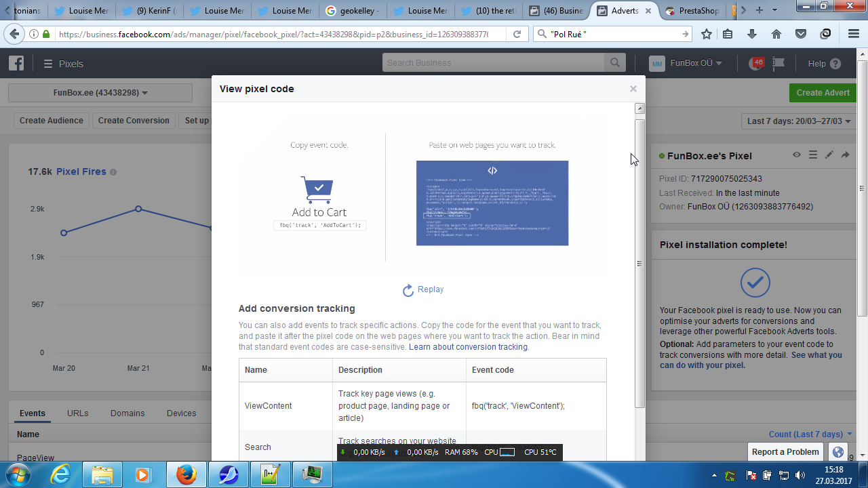Click the Firefox address bar URL

pyautogui.click(x=273, y=35)
